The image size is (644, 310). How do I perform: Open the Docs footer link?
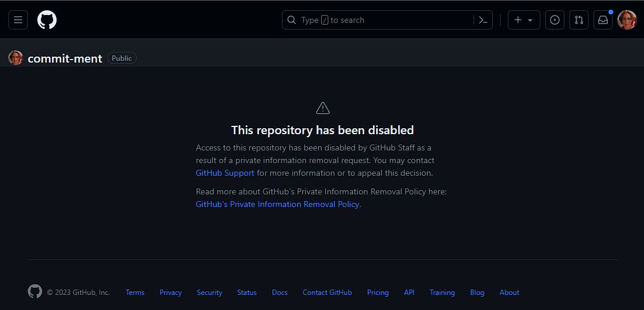pyautogui.click(x=280, y=293)
